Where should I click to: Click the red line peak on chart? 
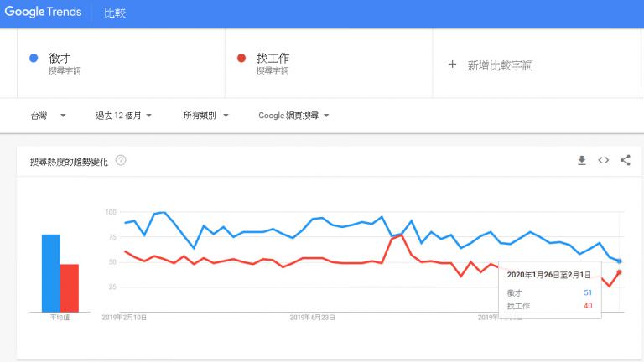tap(402, 235)
